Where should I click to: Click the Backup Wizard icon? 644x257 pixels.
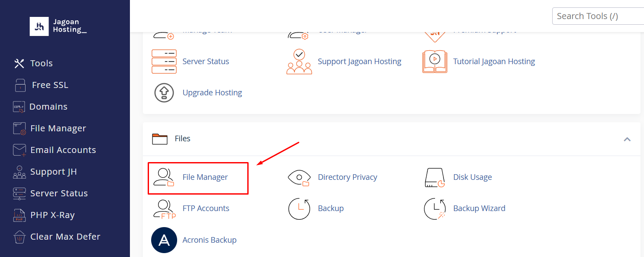click(435, 208)
